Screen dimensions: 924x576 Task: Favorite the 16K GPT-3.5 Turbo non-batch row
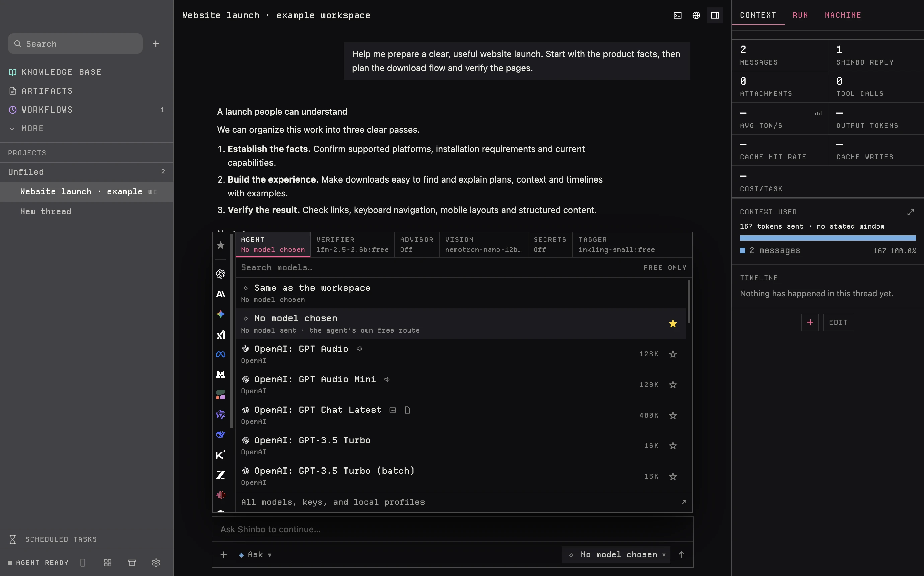673,445
